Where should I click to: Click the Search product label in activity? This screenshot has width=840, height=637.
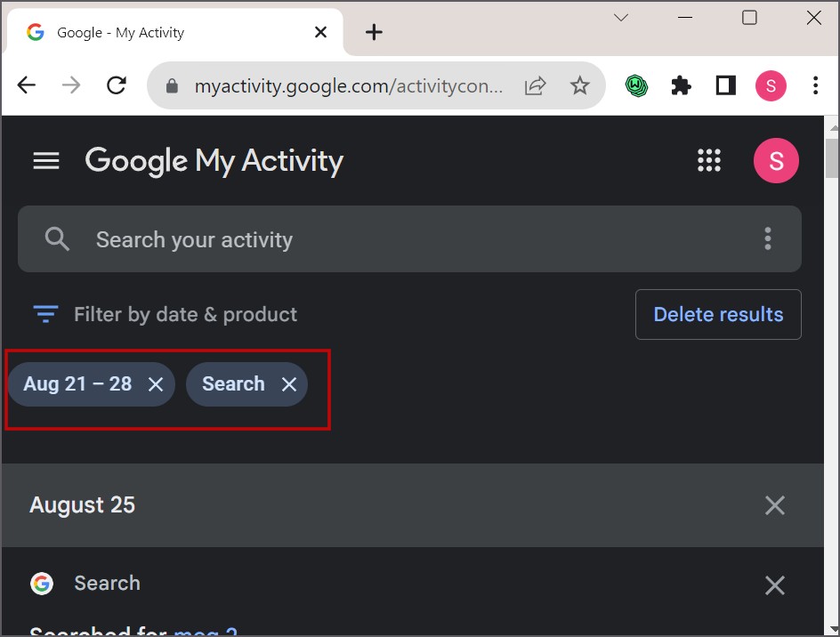point(107,583)
